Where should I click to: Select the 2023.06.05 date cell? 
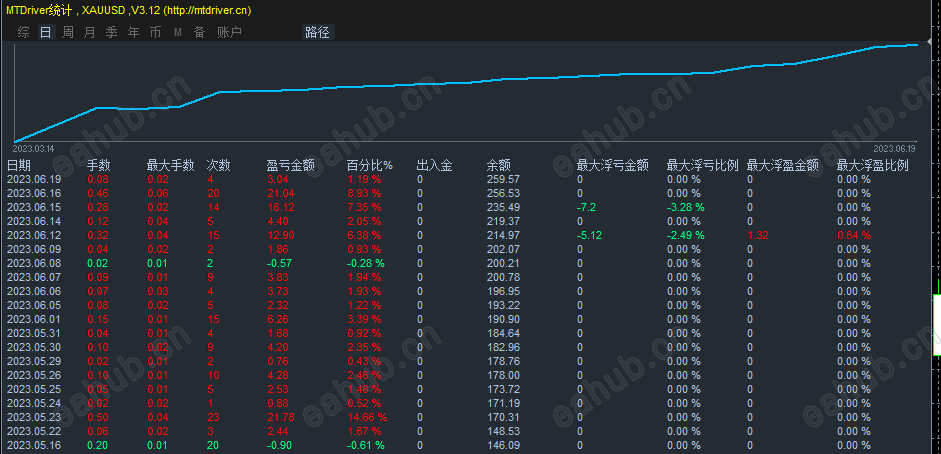pos(33,305)
